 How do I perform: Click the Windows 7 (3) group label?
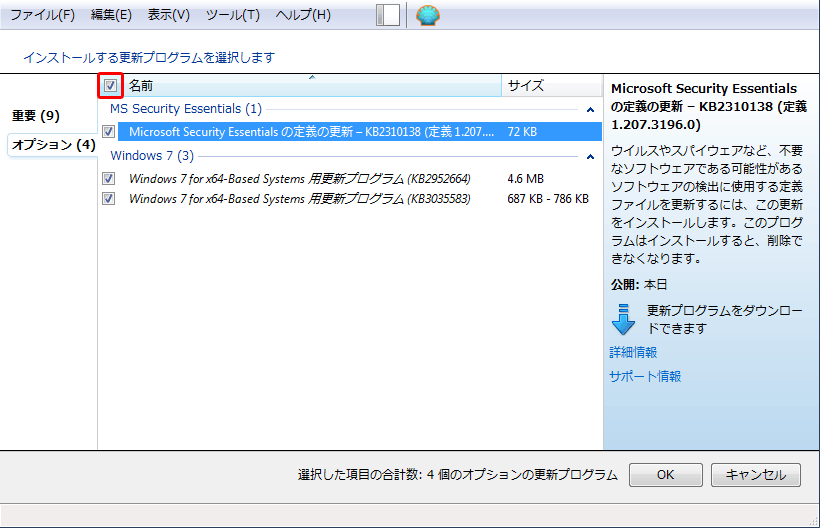coord(152,156)
